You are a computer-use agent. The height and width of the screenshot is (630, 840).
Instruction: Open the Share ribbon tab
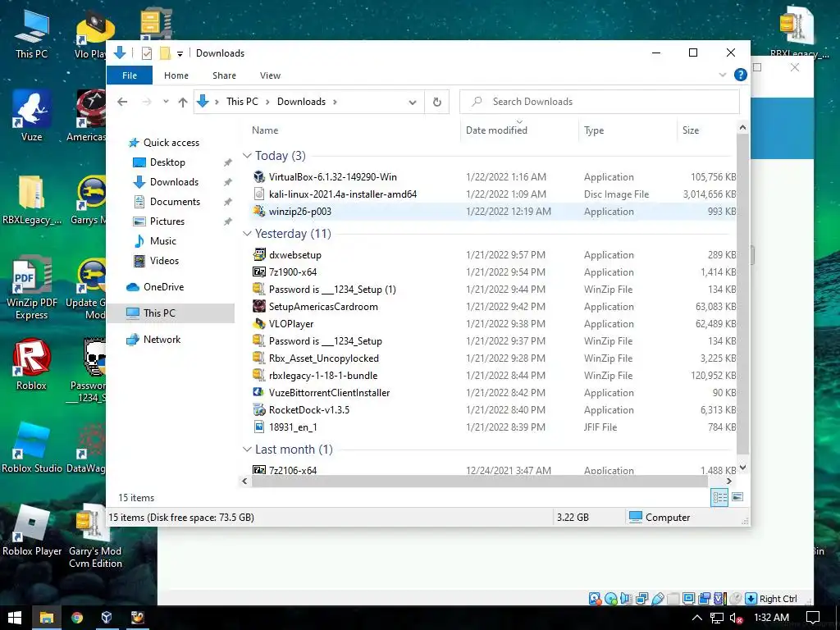(x=225, y=75)
